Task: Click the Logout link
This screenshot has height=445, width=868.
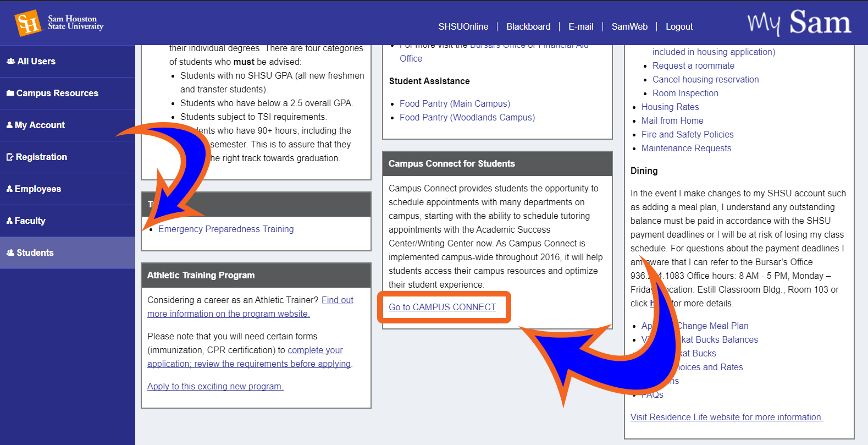Action: 679,26
